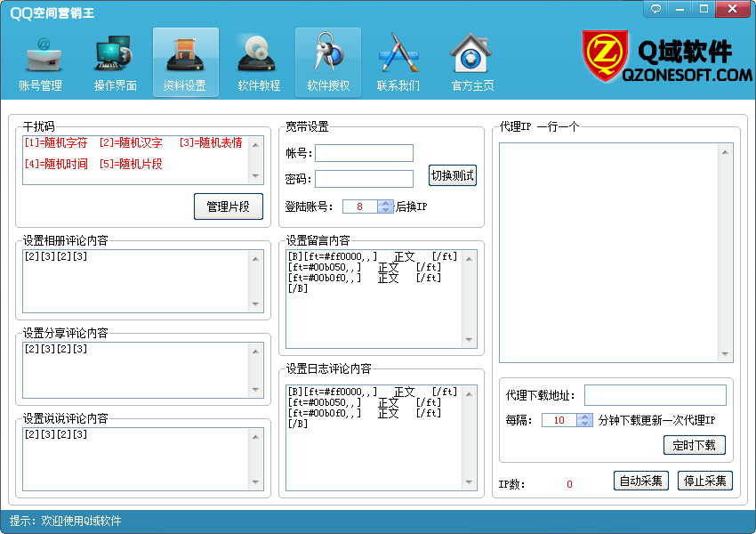Click scroll up arrow in 设置日志评论内容

[469, 394]
